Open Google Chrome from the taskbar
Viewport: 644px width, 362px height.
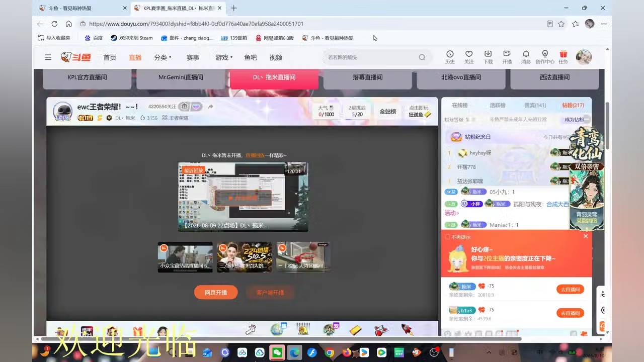330,352
